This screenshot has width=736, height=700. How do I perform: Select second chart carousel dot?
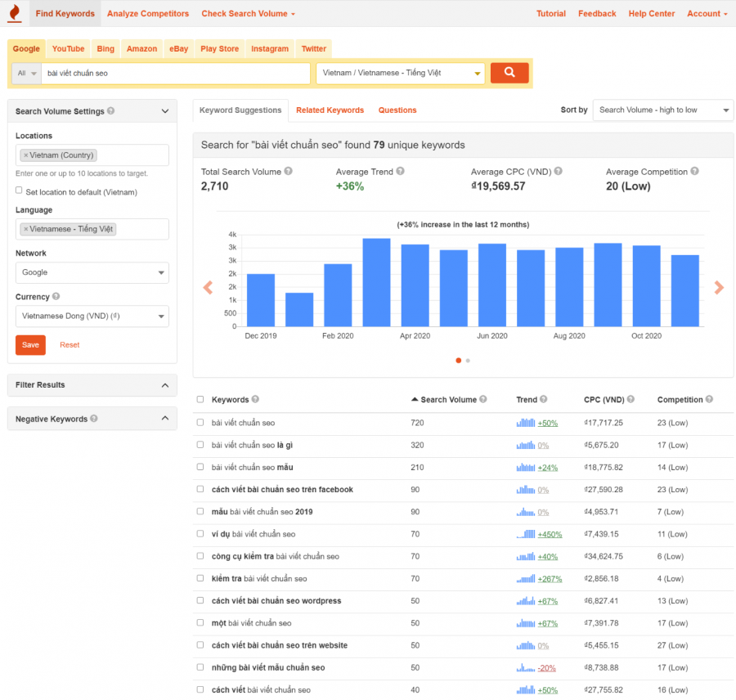click(468, 361)
